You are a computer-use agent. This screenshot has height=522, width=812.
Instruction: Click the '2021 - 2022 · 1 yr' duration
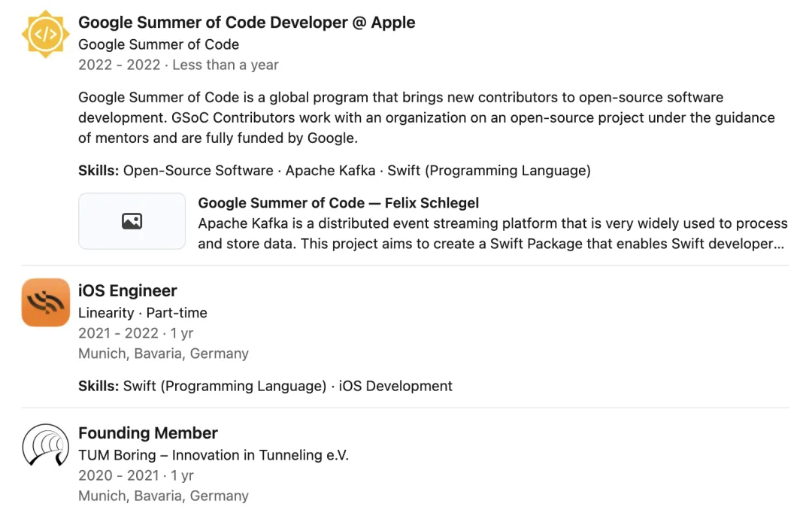136,333
